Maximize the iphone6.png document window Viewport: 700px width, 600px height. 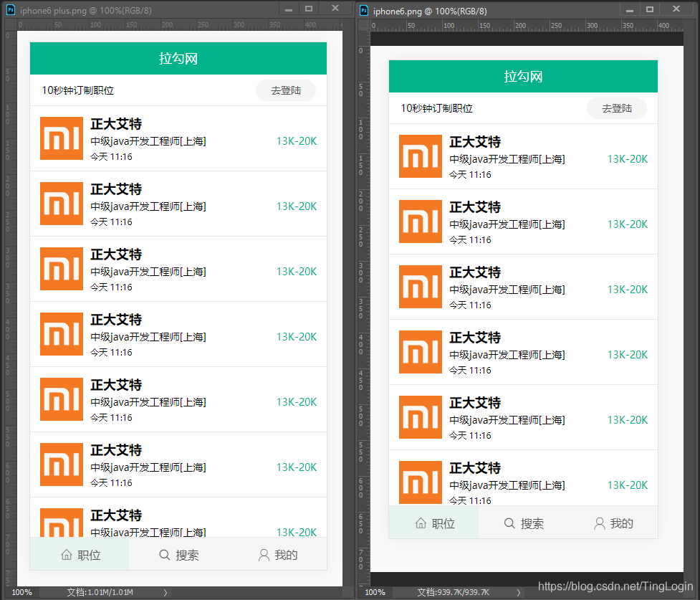tap(650, 9)
